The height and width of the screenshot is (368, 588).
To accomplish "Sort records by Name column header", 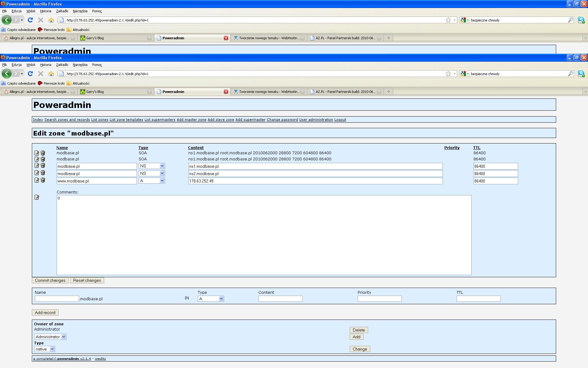I will tap(62, 148).
